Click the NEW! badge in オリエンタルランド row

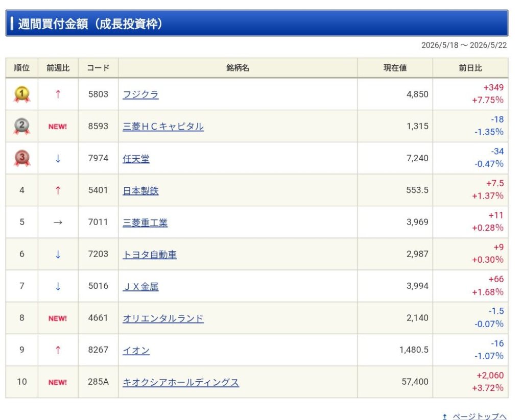pyautogui.click(x=58, y=318)
